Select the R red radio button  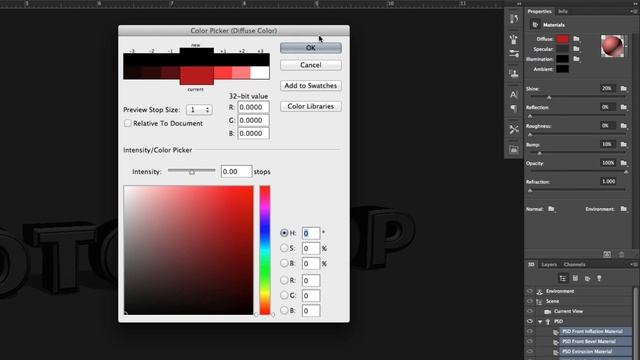pos(284,280)
